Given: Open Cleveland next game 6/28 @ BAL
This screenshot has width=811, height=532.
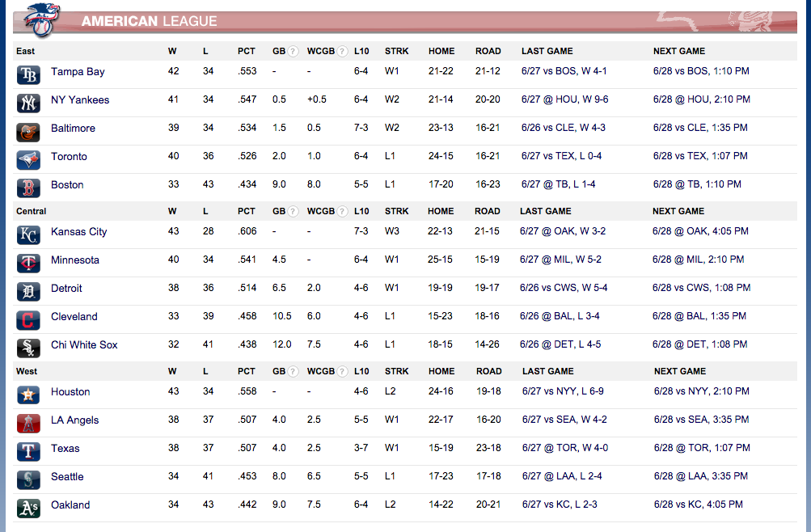Looking at the screenshot, I should coord(699,316).
